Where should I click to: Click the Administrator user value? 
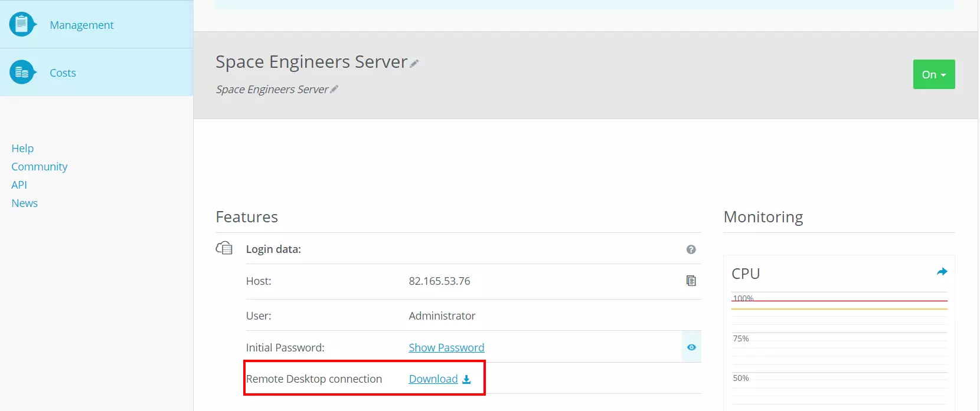[x=442, y=316]
